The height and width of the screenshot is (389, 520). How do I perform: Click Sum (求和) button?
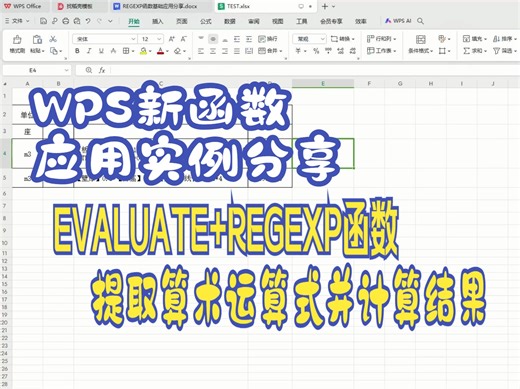tap(475, 51)
